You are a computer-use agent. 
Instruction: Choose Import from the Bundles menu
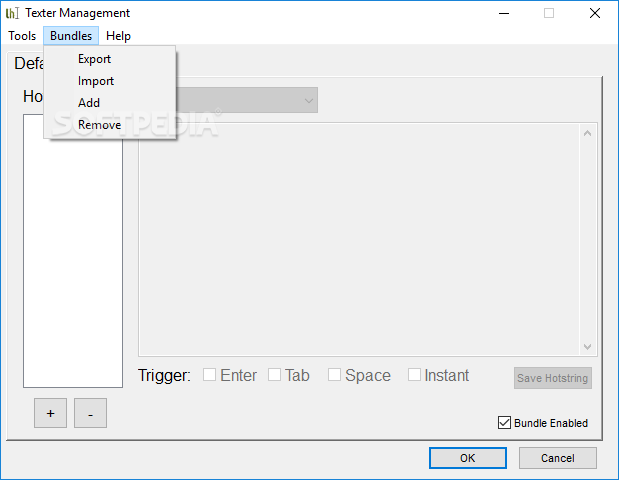[110, 81]
